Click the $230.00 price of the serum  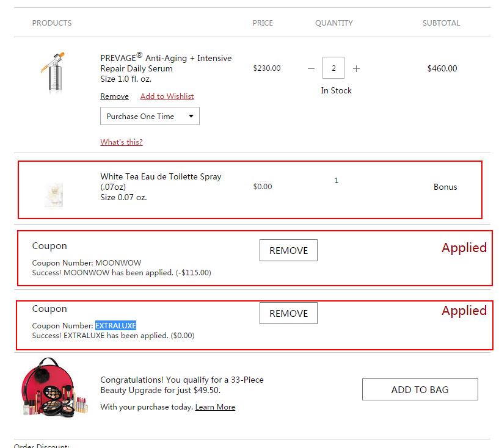pos(267,68)
